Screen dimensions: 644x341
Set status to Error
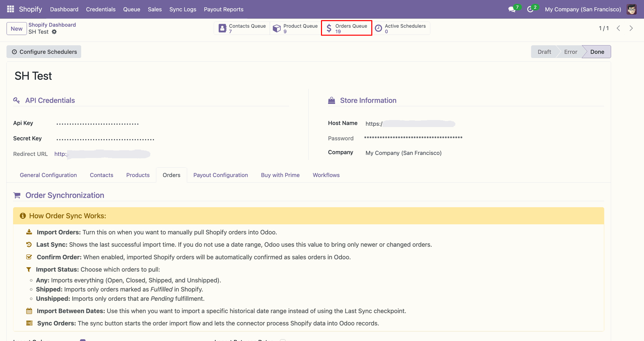(571, 52)
